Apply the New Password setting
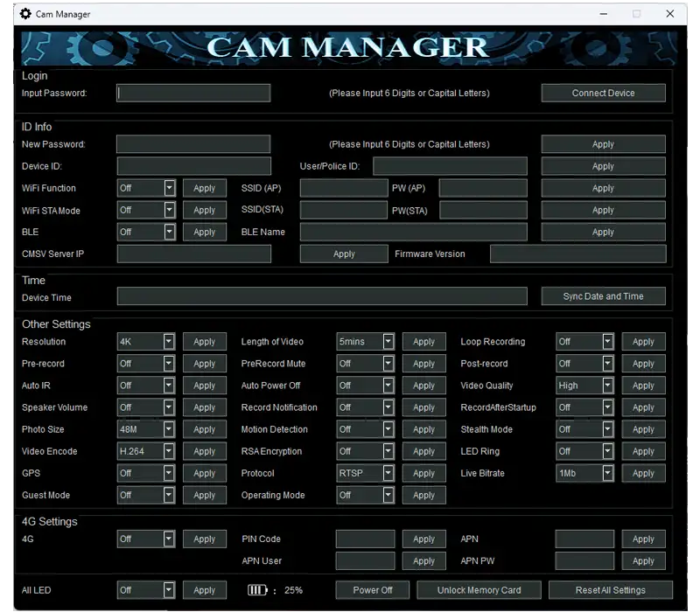The image size is (700, 612). 603,144
